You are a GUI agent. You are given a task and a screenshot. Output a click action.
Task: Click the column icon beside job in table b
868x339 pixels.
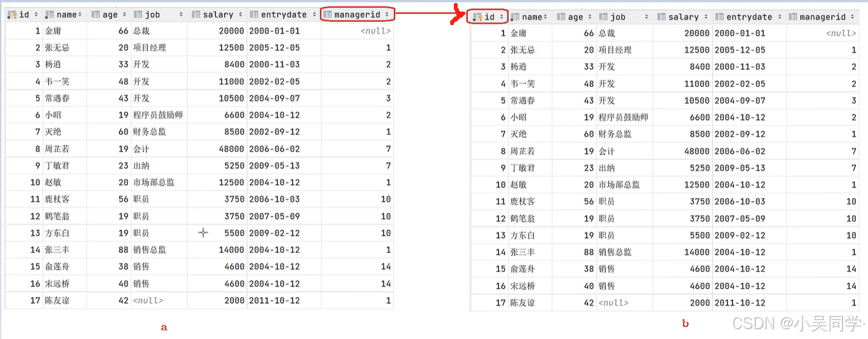tap(604, 17)
